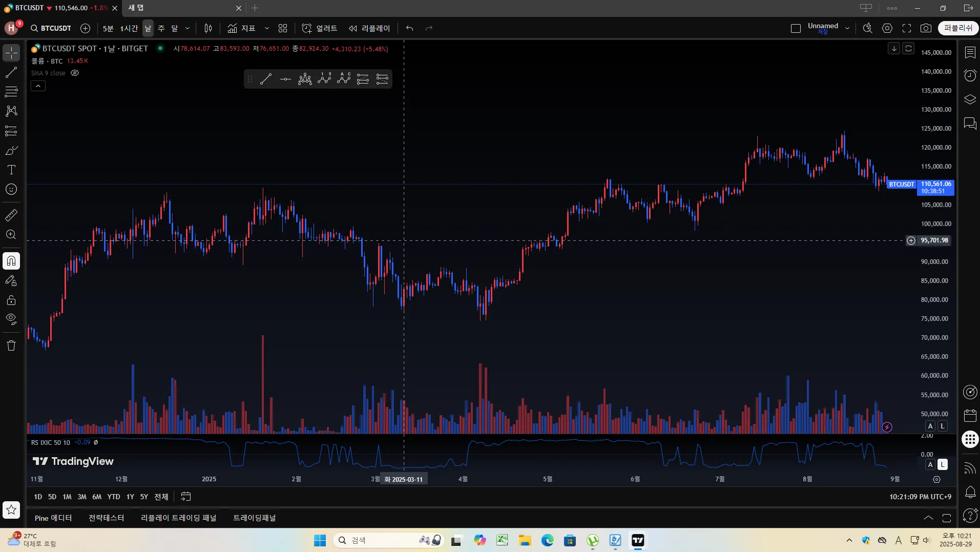Collapse the indicator legend chevron
980x552 pixels.
(38, 86)
